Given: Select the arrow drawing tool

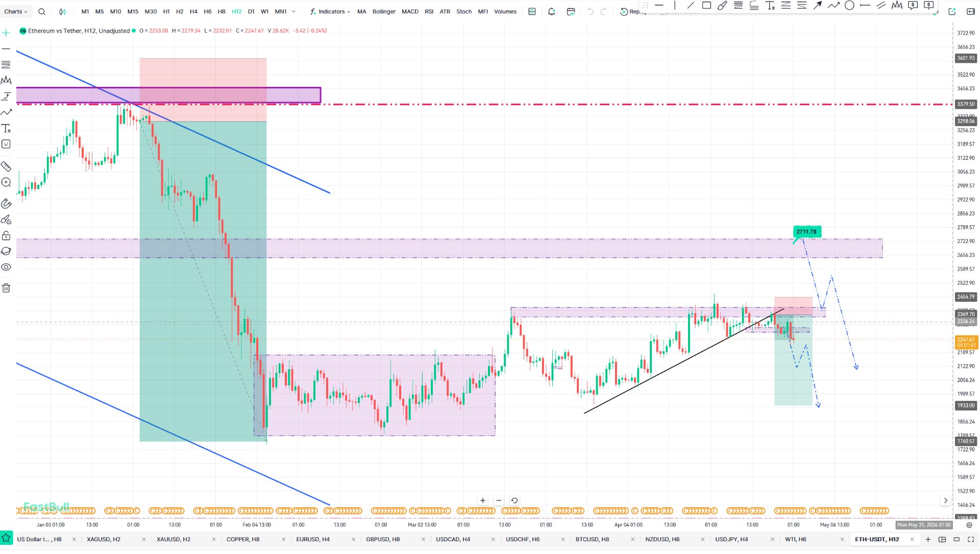Looking at the screenshot, I should point(817,6).
